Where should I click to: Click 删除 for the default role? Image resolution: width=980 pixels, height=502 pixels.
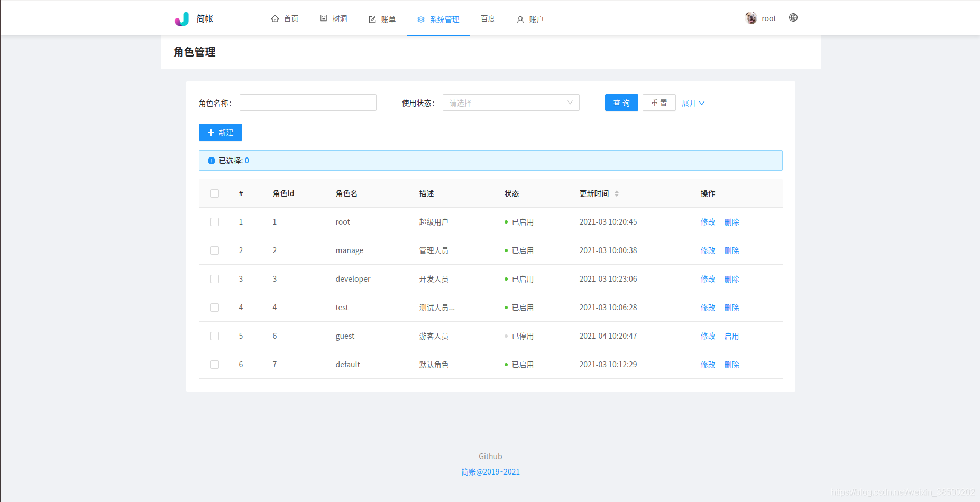coord(731,365)
